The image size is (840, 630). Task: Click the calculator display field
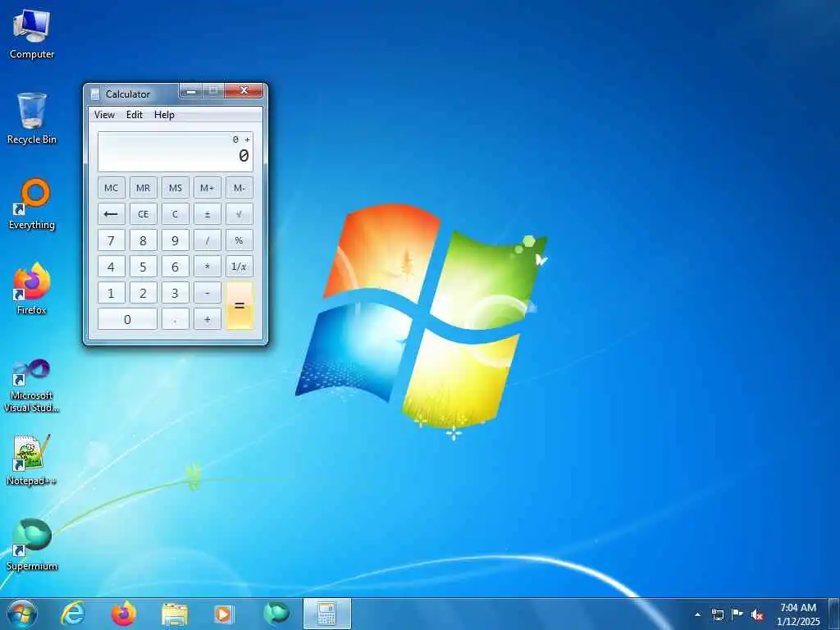coord(176,151)
